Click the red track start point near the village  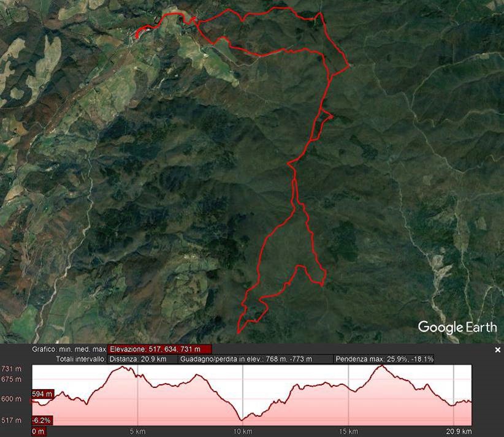coord(137,37)
